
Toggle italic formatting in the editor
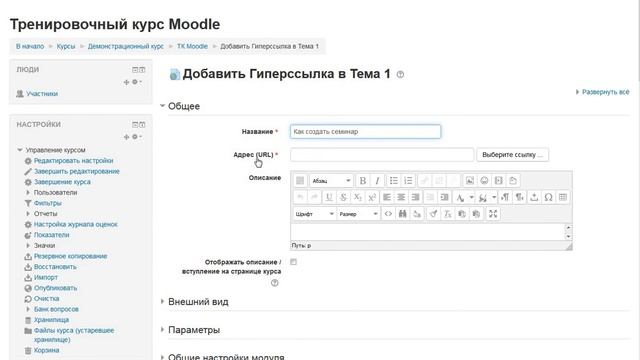[x=377, y=180]
